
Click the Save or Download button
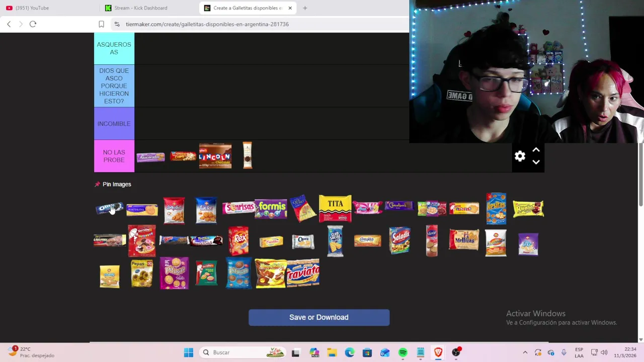click(x=319, y=317)
